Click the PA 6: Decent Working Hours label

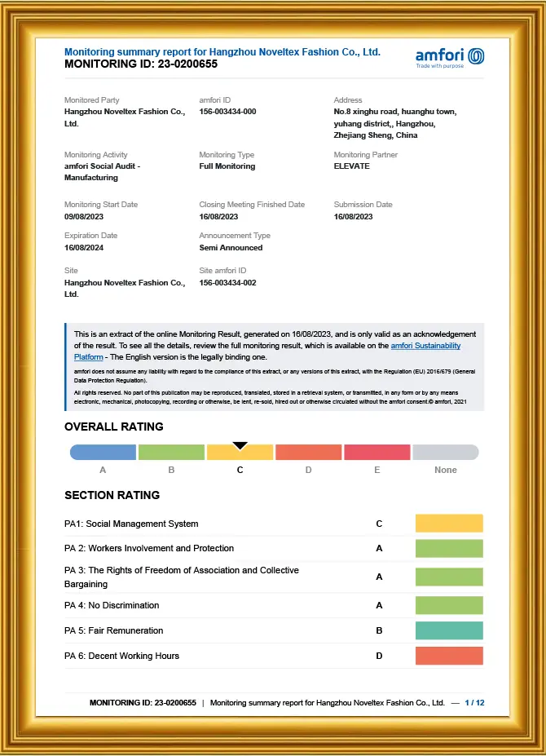coord(121,656)
